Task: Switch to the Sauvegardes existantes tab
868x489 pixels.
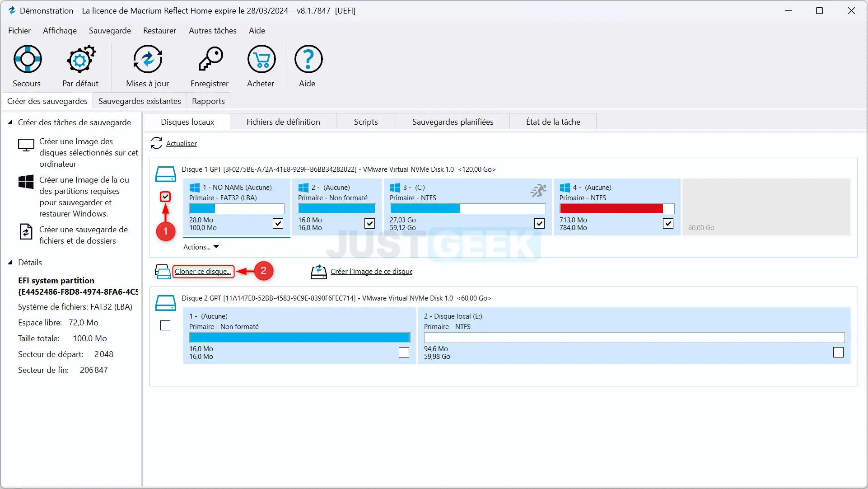Action: tap(140, 101)
